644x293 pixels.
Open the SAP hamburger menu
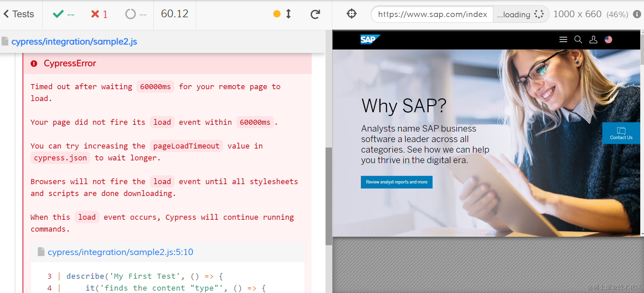[563, 40]
